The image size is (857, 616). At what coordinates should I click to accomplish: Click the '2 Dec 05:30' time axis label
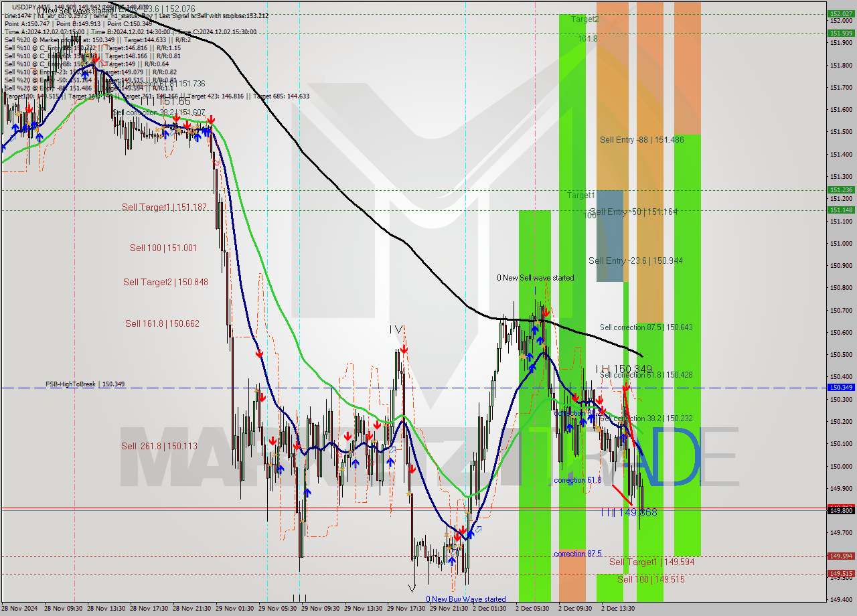pos(534,609)
